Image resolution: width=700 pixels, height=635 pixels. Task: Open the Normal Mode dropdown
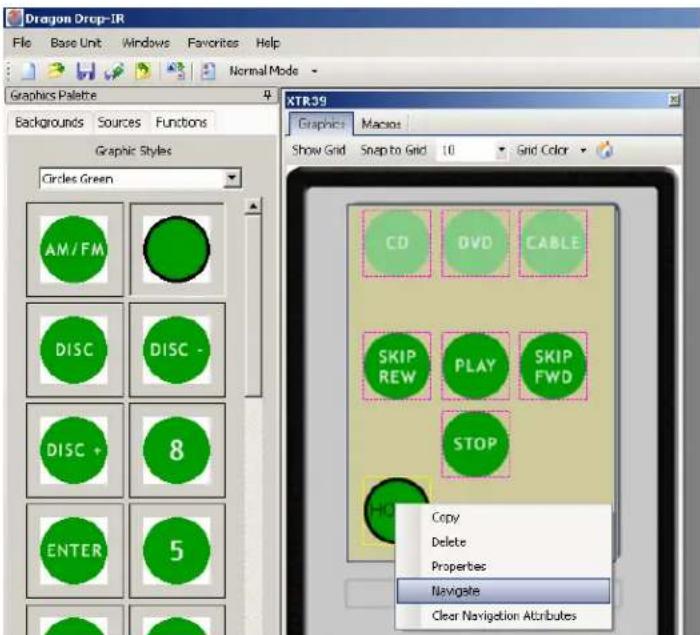314,71
